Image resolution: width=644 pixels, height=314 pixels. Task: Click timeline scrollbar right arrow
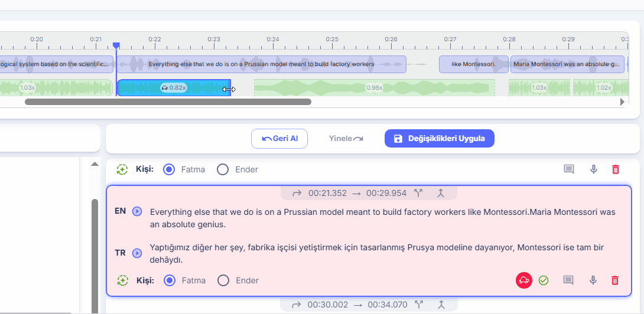pos(622,102)
